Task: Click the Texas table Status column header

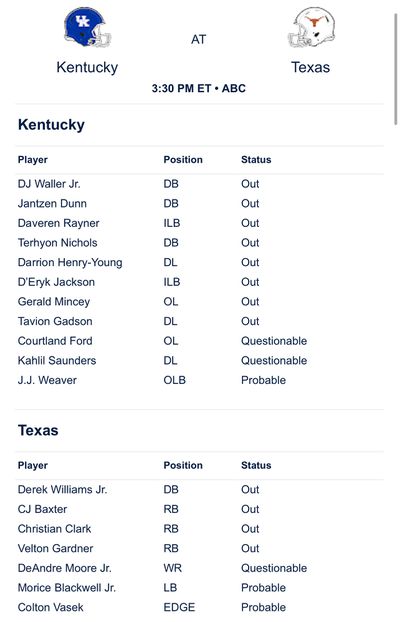Action: click(256, 465)
